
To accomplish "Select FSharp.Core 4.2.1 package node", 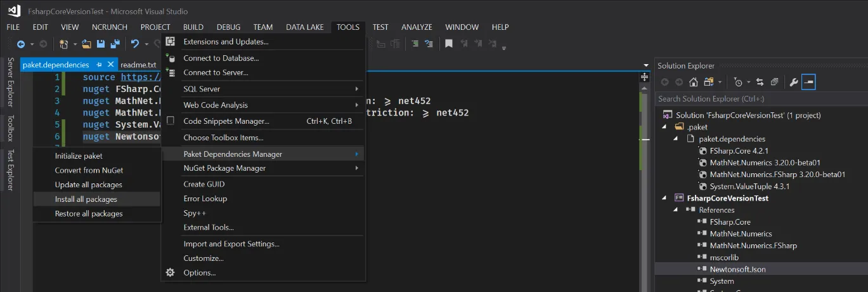I will pyautogui.click(x=739, y=150).
